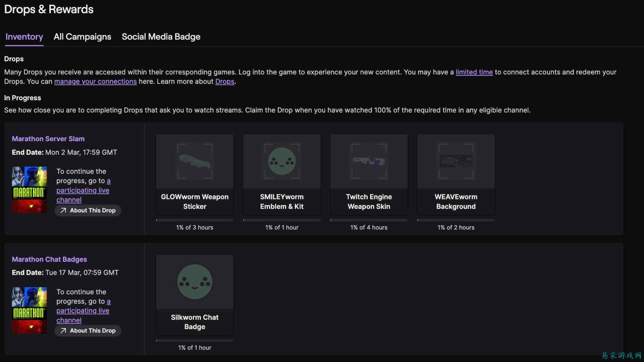Click the Twitch Engine Weapon Skin icon
This screenshot has height=362, width=644.
coord(369,161)
